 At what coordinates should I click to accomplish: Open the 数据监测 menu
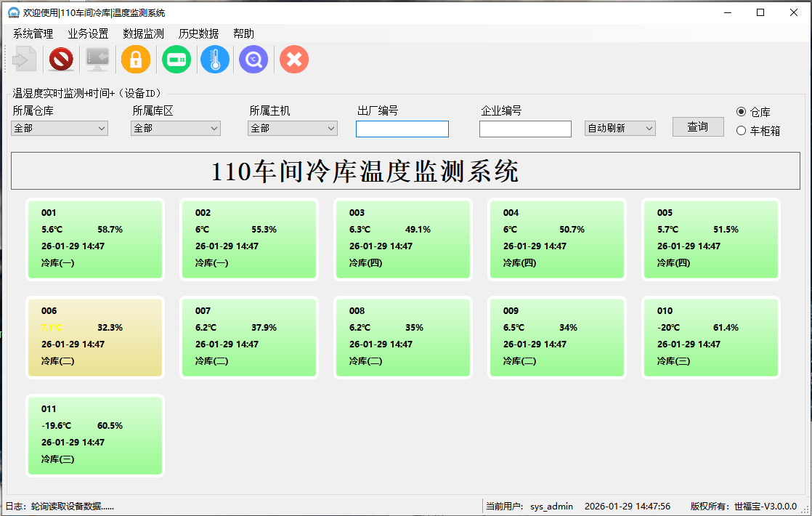pyautogui.click(x=143, y=33)
